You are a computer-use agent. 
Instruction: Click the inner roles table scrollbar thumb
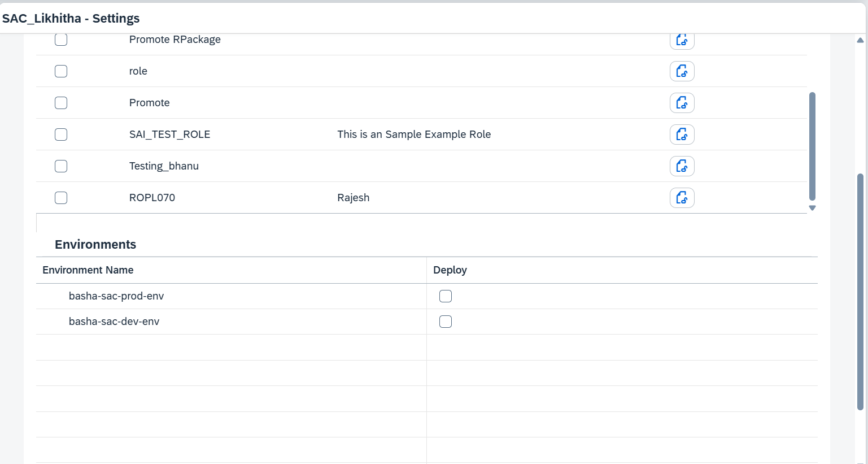point(812,146)
